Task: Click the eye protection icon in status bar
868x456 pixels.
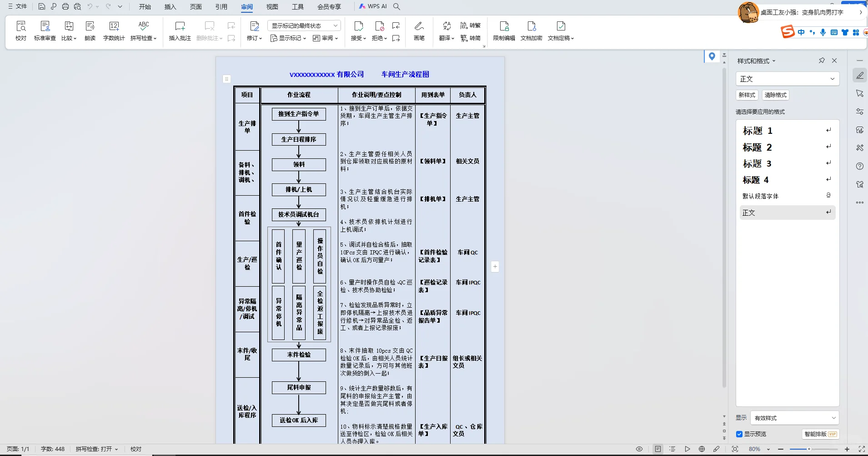Action: [639, 449]
